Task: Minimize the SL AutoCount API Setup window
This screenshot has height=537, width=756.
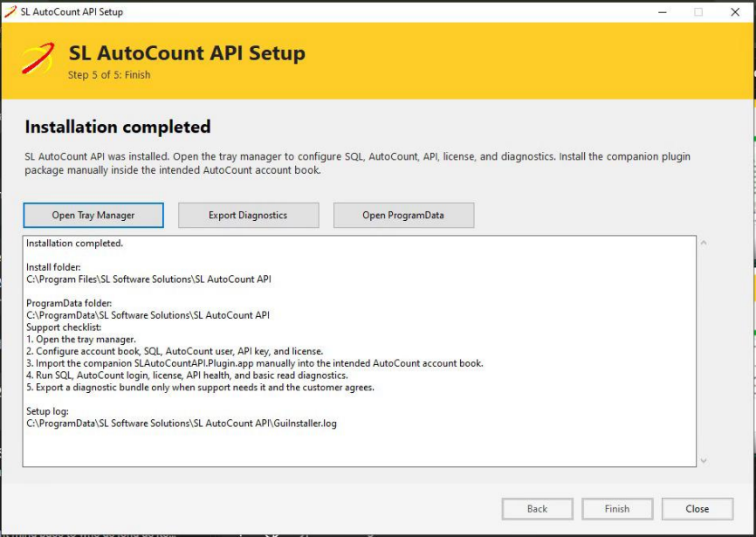Action: tap(663, 12)
